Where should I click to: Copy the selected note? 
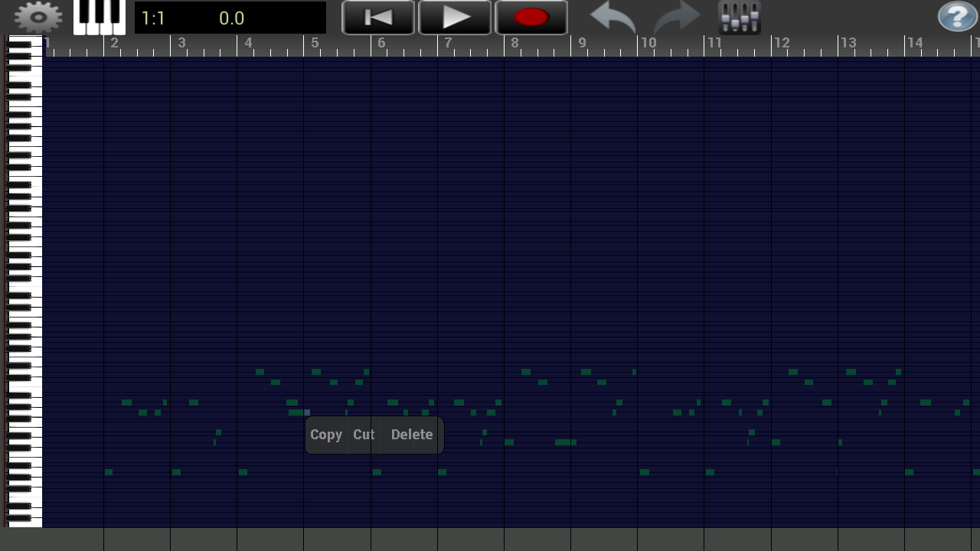click(x=326, y=435)
